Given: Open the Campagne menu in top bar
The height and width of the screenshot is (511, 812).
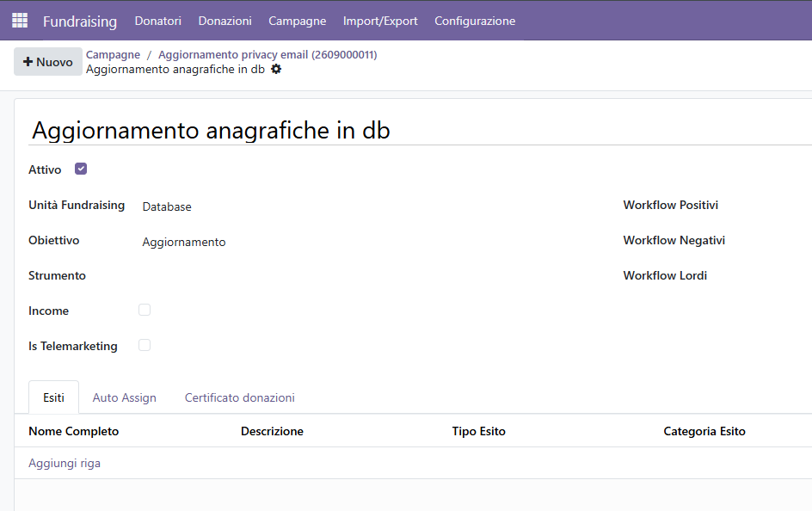Looking at the screenshot, I should point(298,21).
